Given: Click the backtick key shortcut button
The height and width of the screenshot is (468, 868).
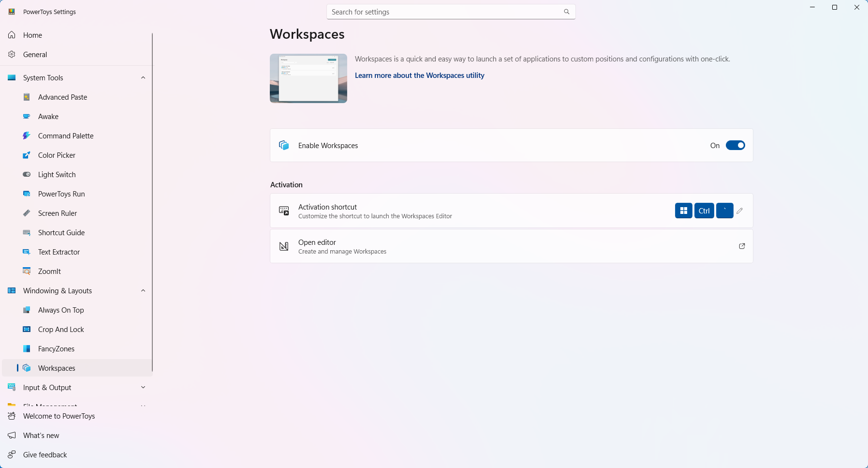Looking at the screenshot, I should coord(725,211).
